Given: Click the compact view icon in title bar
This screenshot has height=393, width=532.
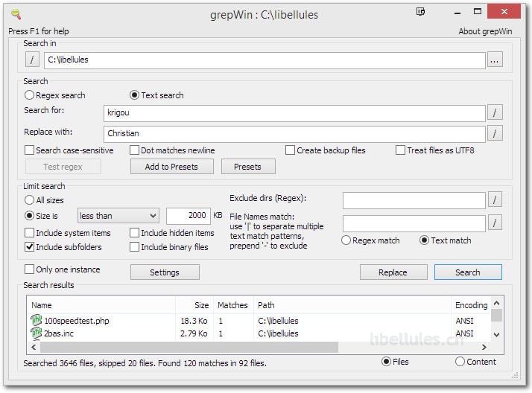Looking at the screenshot, I should tap(420, 12).
